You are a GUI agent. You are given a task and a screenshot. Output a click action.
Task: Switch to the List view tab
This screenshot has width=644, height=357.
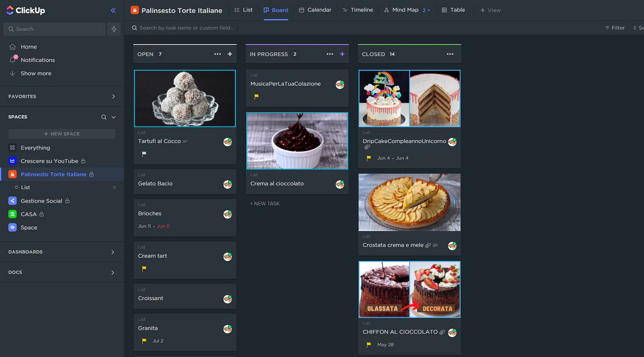tap(243, 10)
